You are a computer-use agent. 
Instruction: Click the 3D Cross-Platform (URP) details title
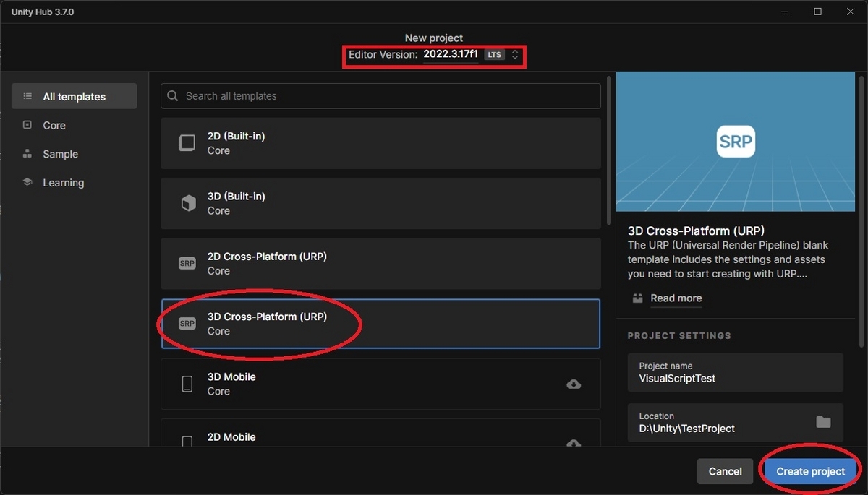coord(696,231)
